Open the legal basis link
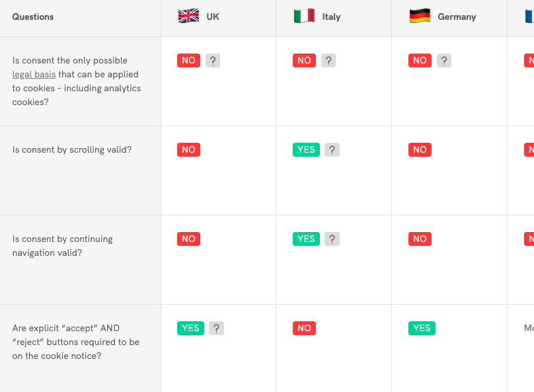 pyautogui.click(x=34, y=74)
